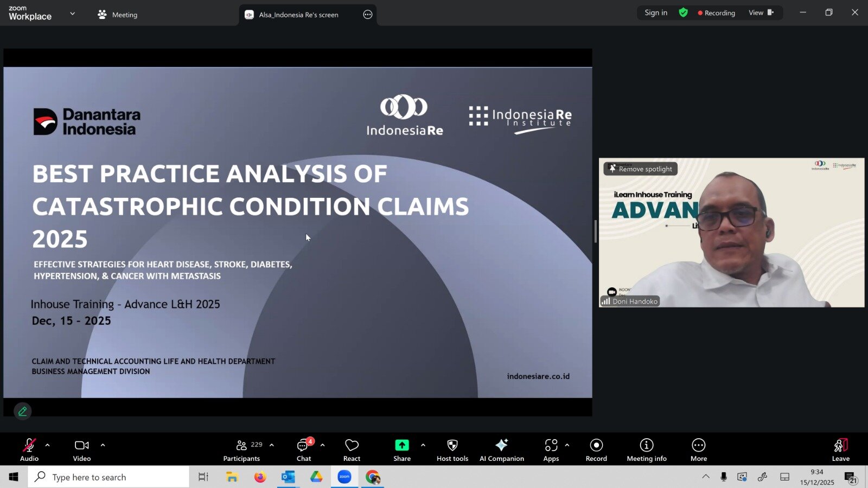Viewport: 868px width, 488px height.
Task: Open the Apps panel
Action: point(551,450)
